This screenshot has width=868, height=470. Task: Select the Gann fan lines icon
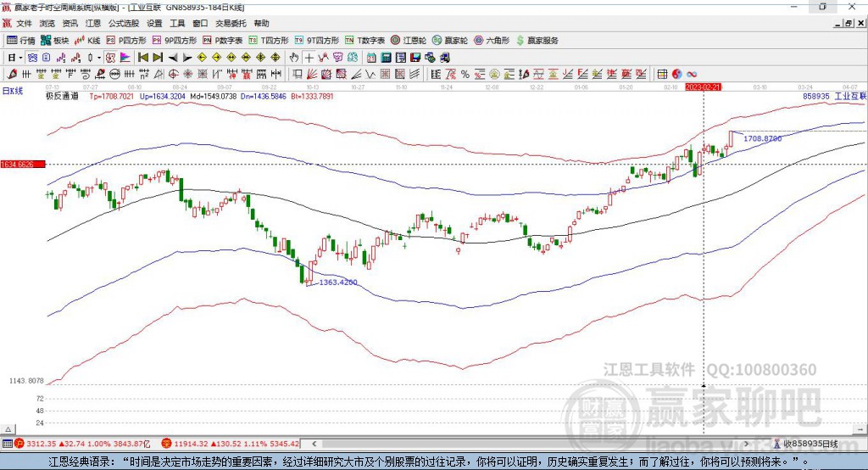[311, 75]
